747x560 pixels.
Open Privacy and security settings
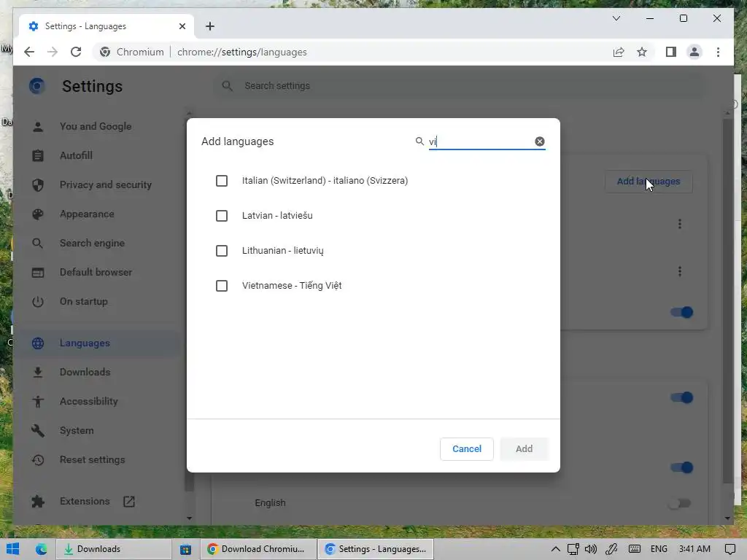click(x=105, y=184)
